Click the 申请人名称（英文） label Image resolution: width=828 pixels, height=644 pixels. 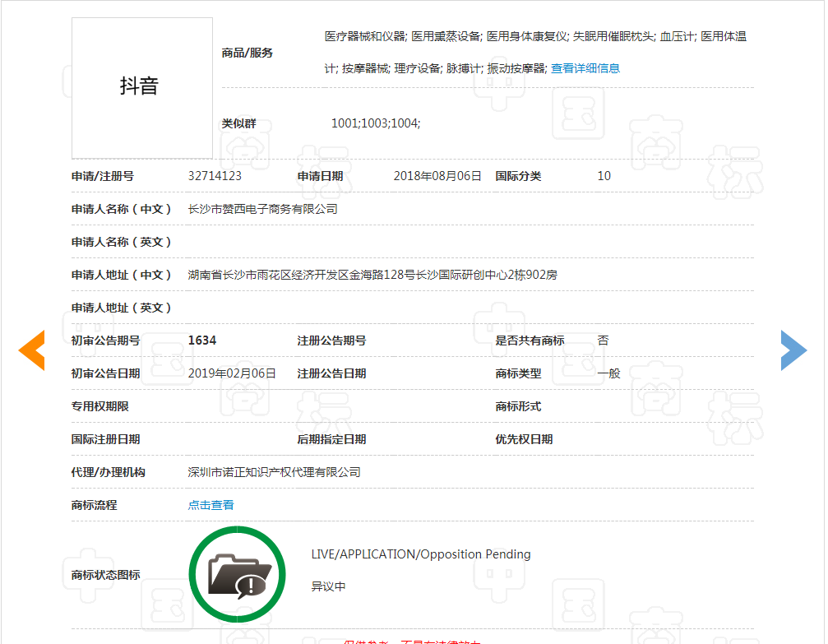[x=122, y=242]
